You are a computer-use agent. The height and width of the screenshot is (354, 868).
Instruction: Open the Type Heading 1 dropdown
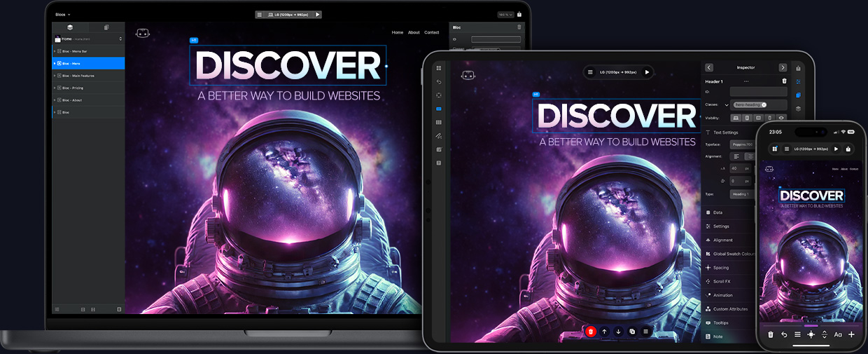pyautogui.click(x=743, y=193)
